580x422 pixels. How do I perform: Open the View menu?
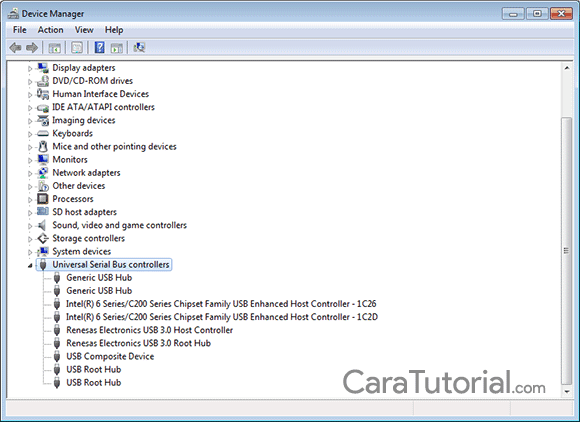[84, 30]
